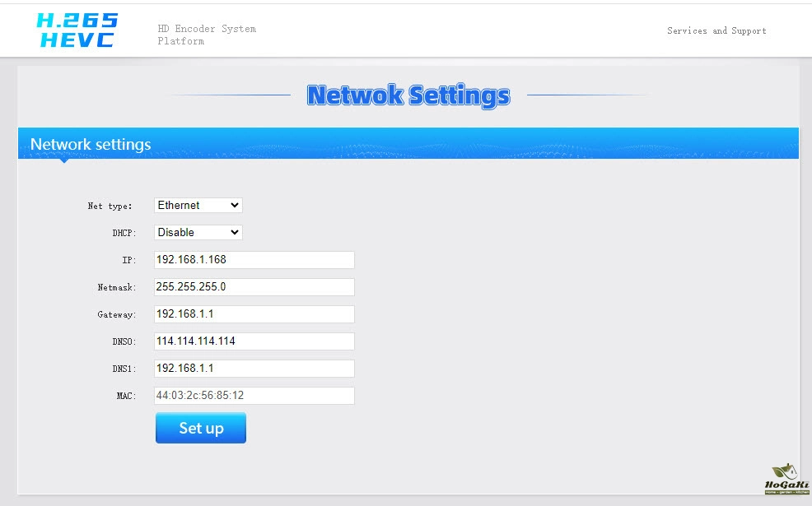The height and width of the screenshot is (506, 812).
Task: Click the MAC address field
Action: pyautogui.click(x=254, y=395)
